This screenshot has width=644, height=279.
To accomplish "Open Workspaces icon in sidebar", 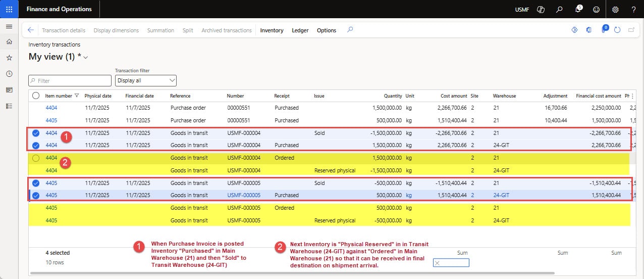I will point(9,90).
